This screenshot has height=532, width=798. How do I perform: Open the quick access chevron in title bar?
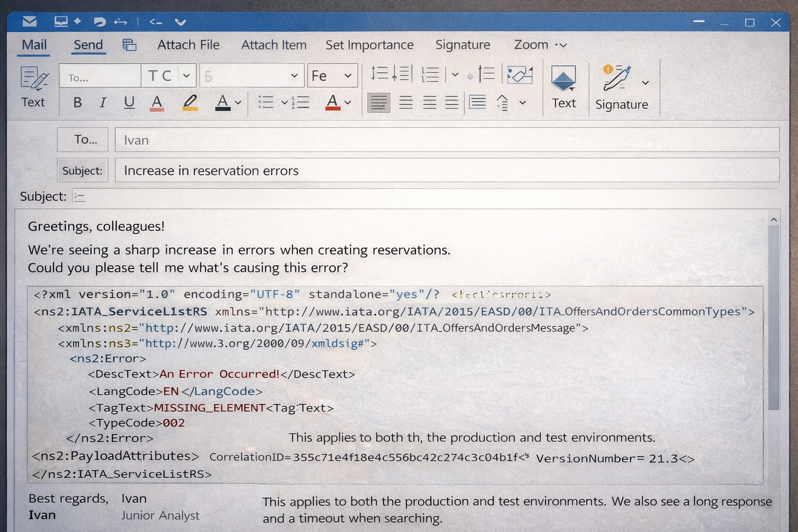click(x=180, y=22)
